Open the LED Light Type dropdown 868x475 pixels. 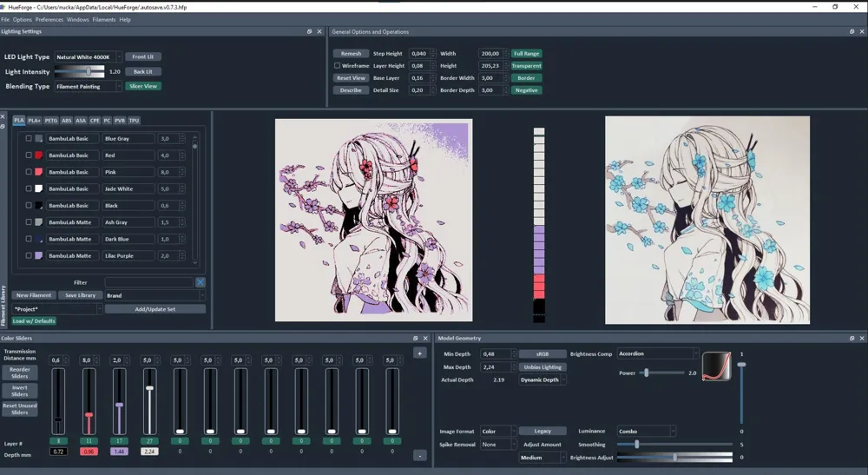click(x=88, y=57)
